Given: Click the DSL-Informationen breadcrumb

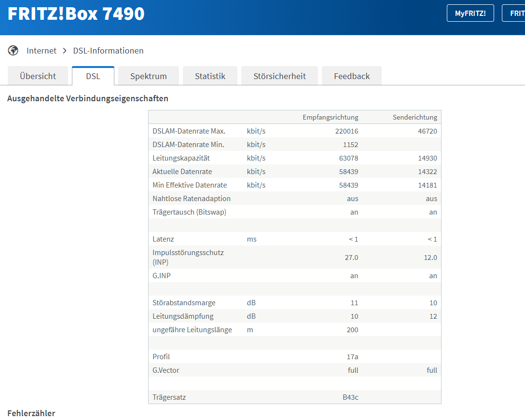Looking at the screenshot, I should (x=108, y=51).
